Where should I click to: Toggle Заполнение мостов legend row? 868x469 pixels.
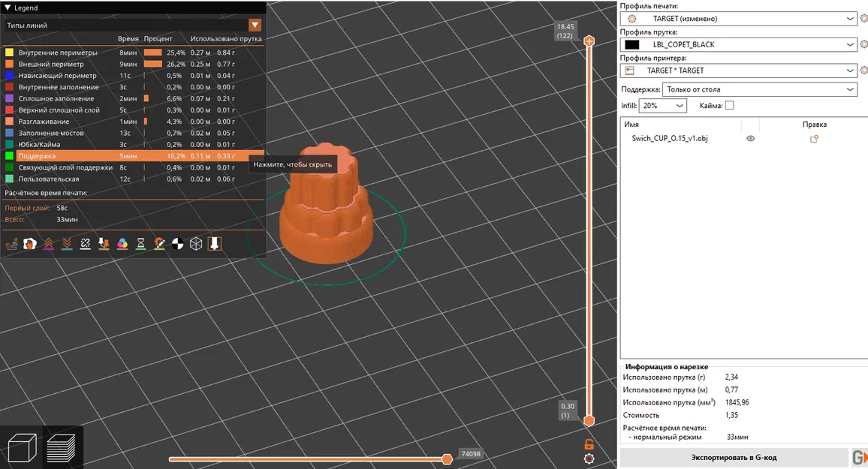134,134
